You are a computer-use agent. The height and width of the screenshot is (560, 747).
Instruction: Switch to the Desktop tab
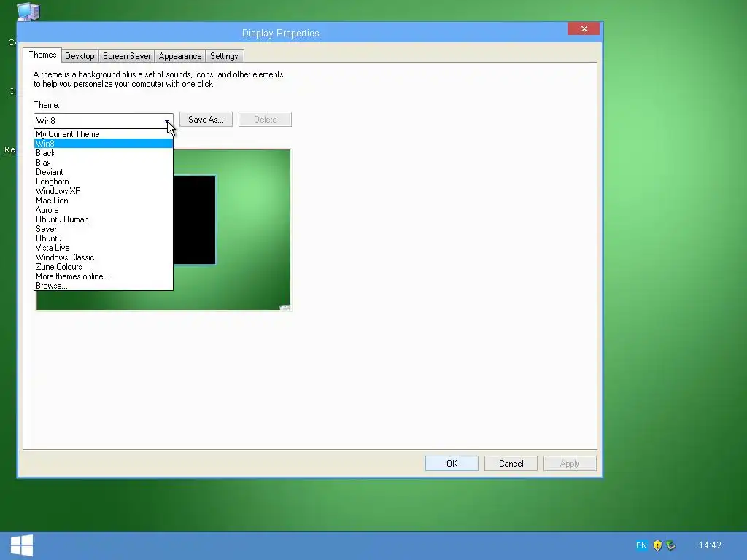[80, 56]
